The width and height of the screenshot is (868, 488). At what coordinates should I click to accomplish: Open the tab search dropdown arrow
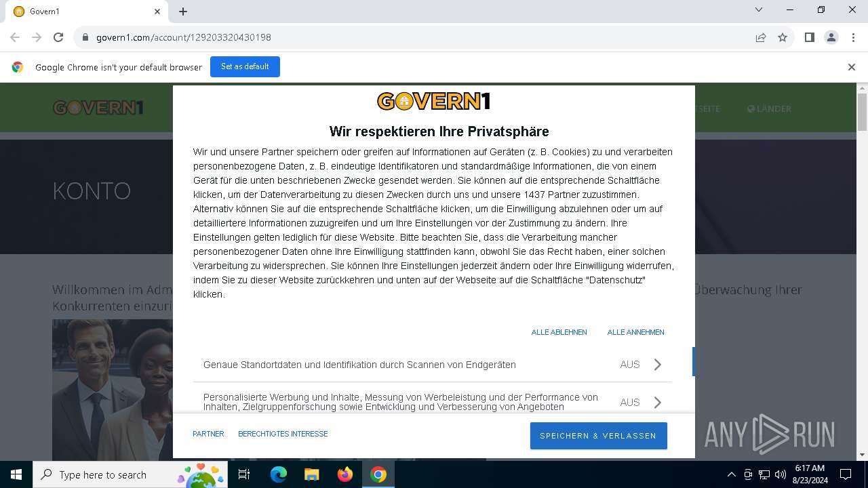click(759, 9)
